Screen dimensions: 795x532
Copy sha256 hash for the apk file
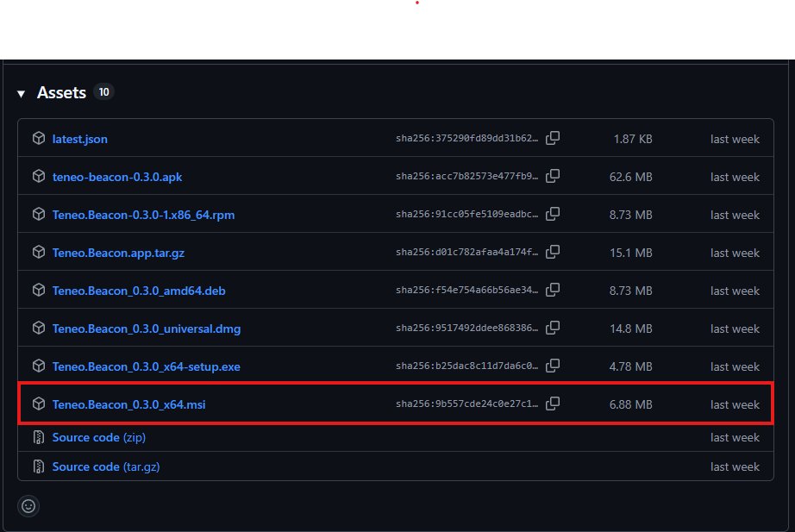tap(553, 176)
